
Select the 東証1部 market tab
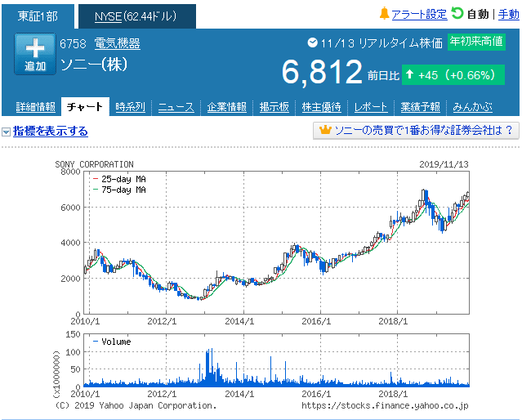coord(38,16)
